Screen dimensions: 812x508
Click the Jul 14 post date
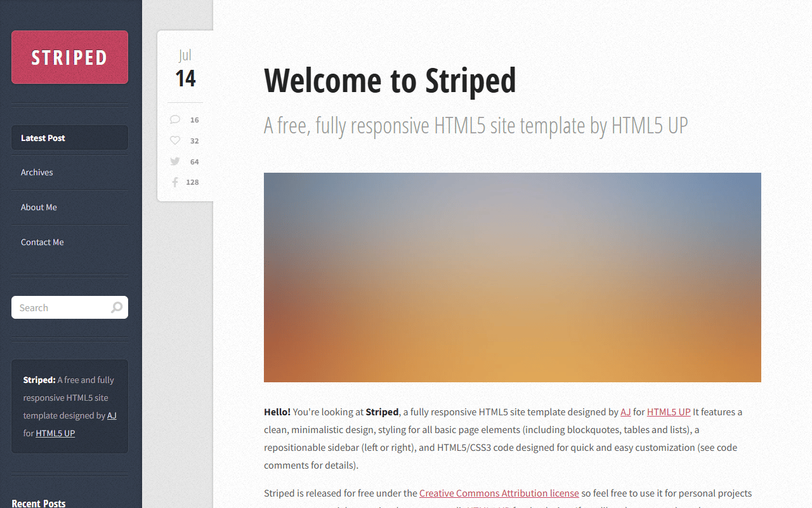185,69
